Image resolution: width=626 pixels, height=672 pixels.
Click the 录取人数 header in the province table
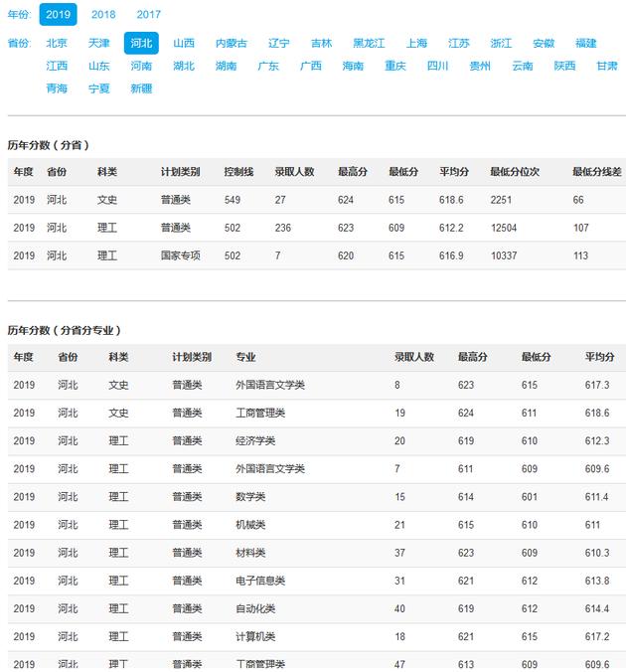click(294, 172)
